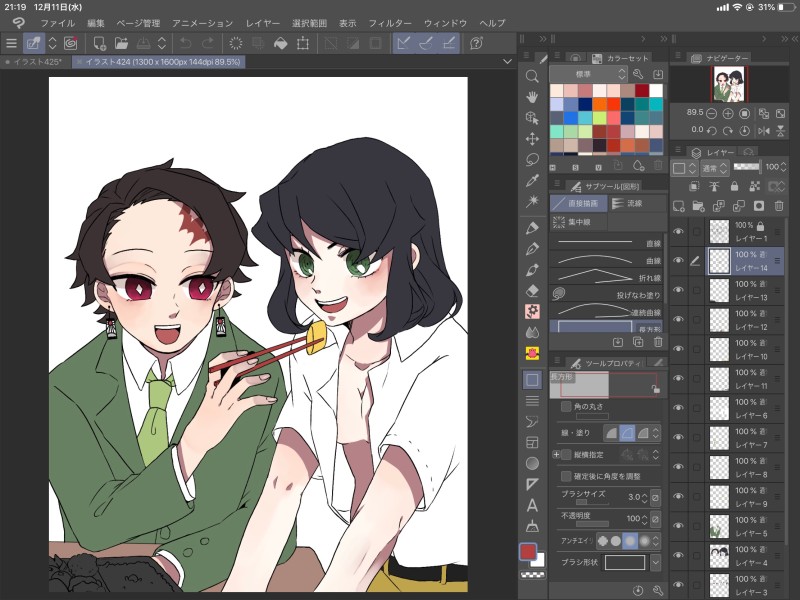
Task: Open the 通常 blend mode dropdown
Action: point(715,168)
